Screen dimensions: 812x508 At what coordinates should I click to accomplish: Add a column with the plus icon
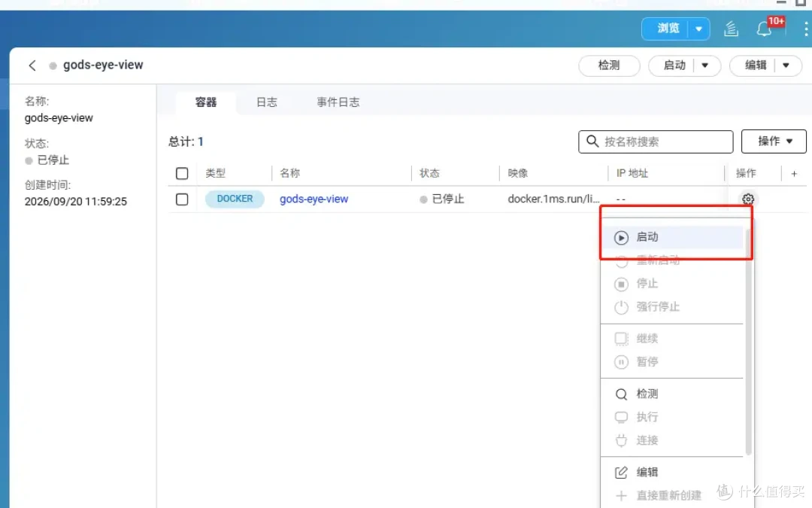coord(794,174)
